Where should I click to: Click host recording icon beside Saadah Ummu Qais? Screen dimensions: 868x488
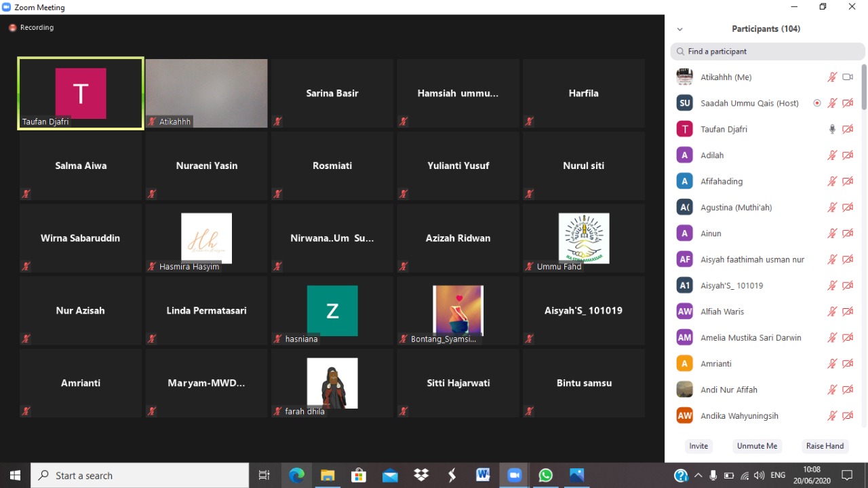[x=817, y=103]
